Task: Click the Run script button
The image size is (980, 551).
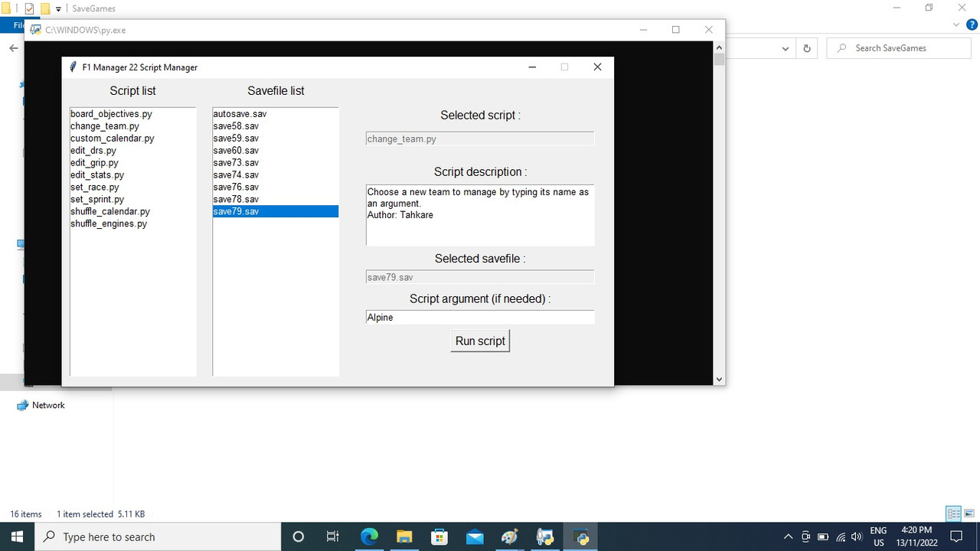Action: click(480, 341)
